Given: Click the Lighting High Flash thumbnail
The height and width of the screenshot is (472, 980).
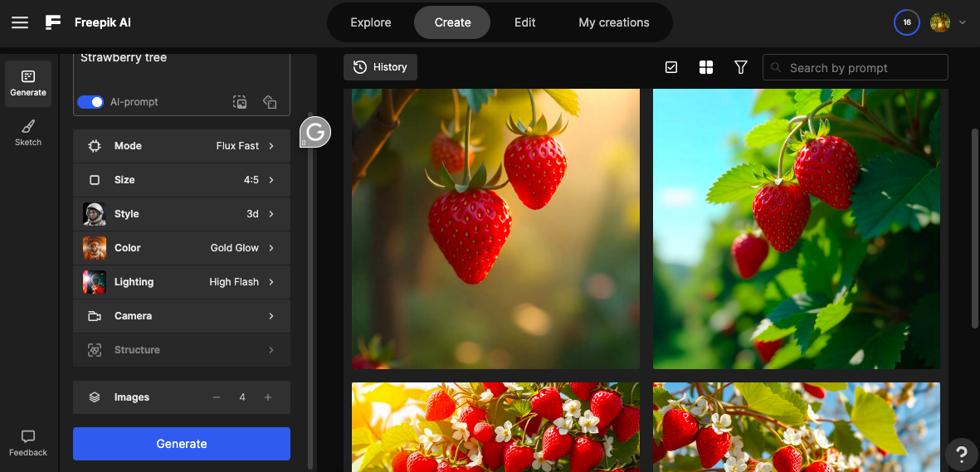Looking at the screenshot, I should pos(95,282).
